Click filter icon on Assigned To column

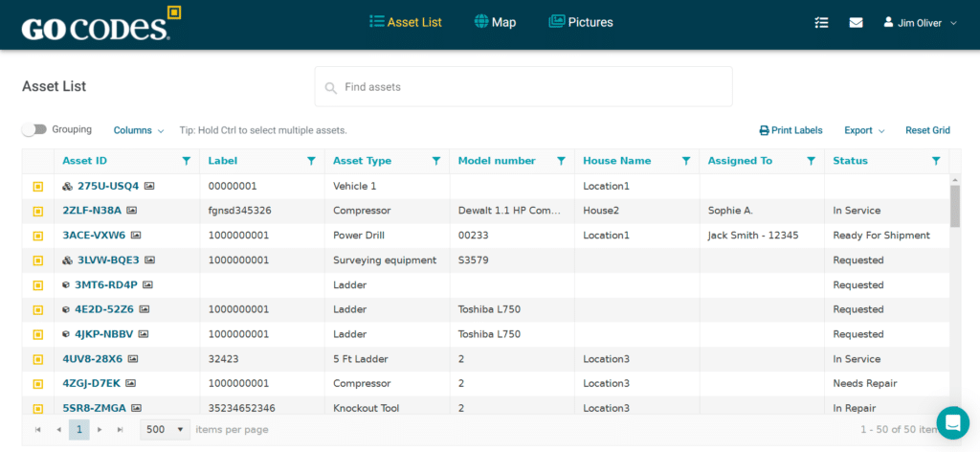(x=811, y=161)
